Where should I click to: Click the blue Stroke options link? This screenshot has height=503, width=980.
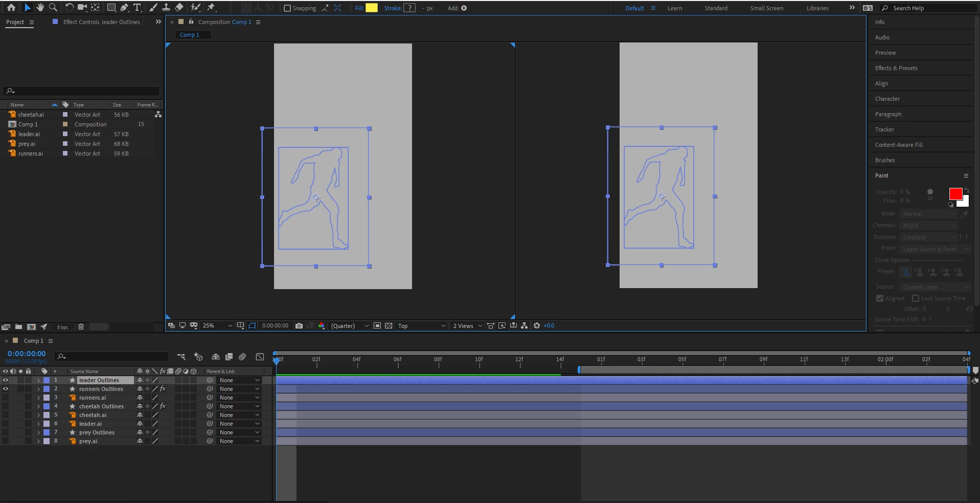393,8
